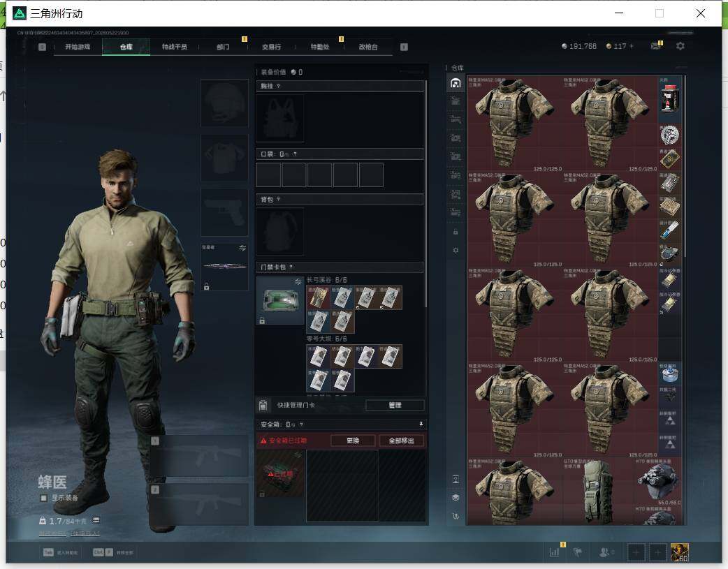Select the third extended warehouse box icon
Viewport: 728px width, 569px height.
[x=456, y=138]
